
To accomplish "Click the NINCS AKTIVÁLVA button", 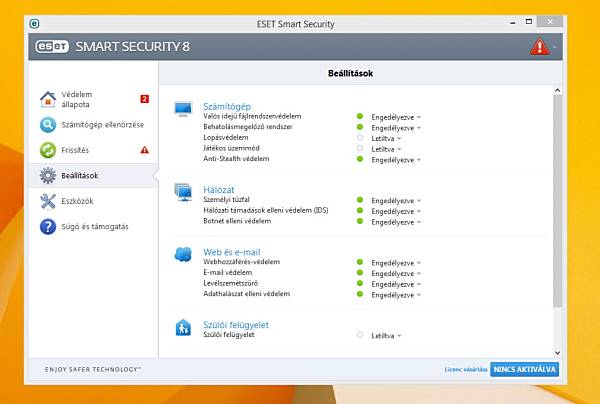I will click(524, 370).
